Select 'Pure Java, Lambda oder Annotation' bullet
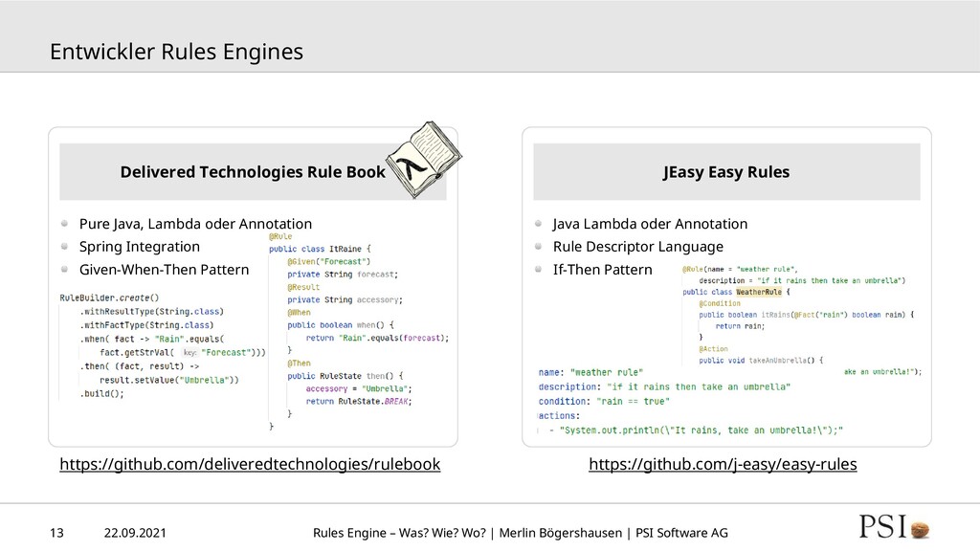 (x=195, y=224)
